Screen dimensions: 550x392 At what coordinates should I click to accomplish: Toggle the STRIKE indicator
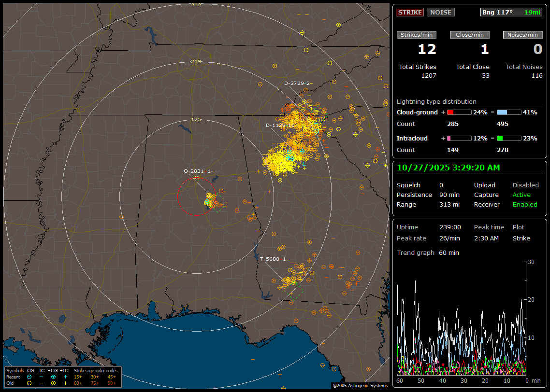click(410, 12)
